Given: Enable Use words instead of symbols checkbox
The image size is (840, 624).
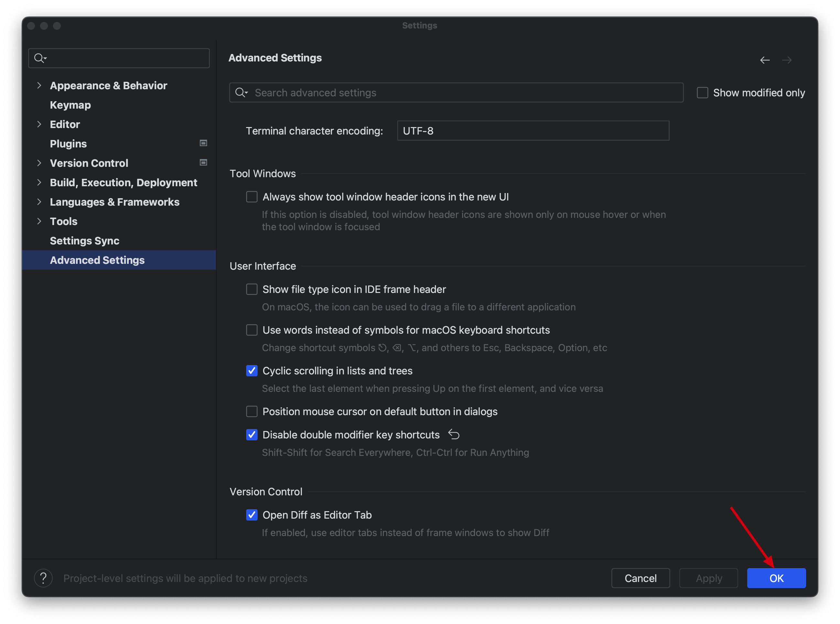Looking at the screenshot, I should 252,330.
